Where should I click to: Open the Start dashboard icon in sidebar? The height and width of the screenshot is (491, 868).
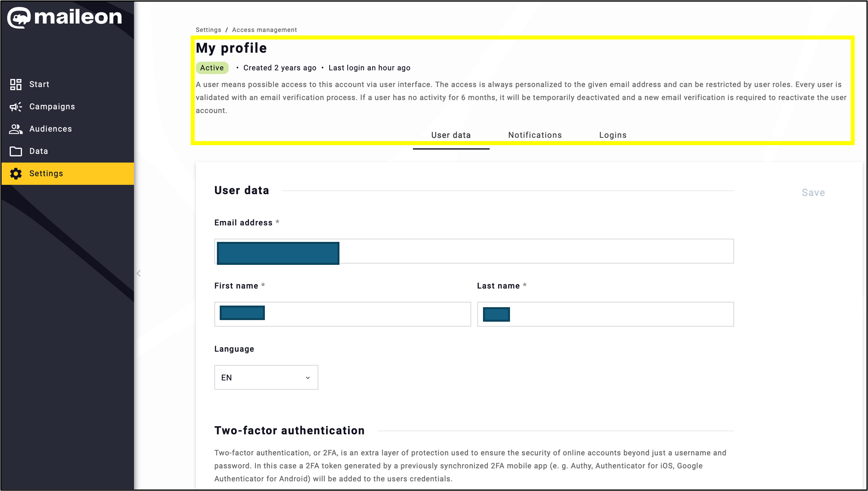[x=16, y=84]
